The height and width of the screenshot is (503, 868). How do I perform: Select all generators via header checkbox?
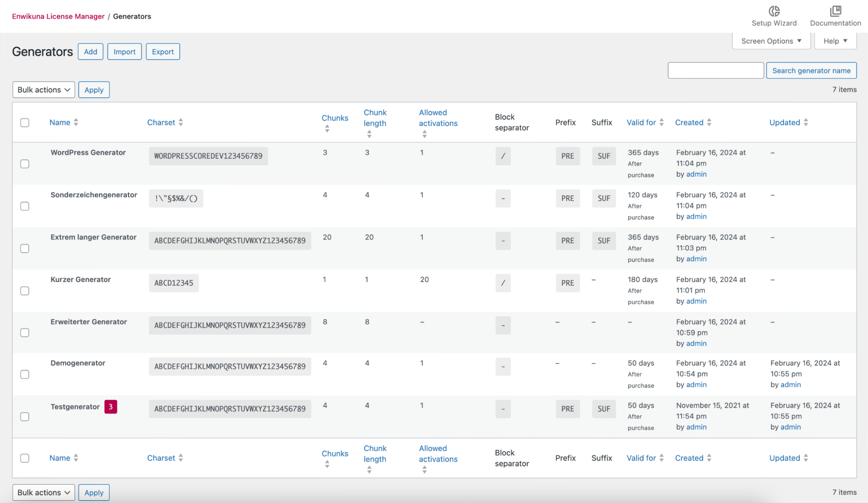click(x=25, y=123)
